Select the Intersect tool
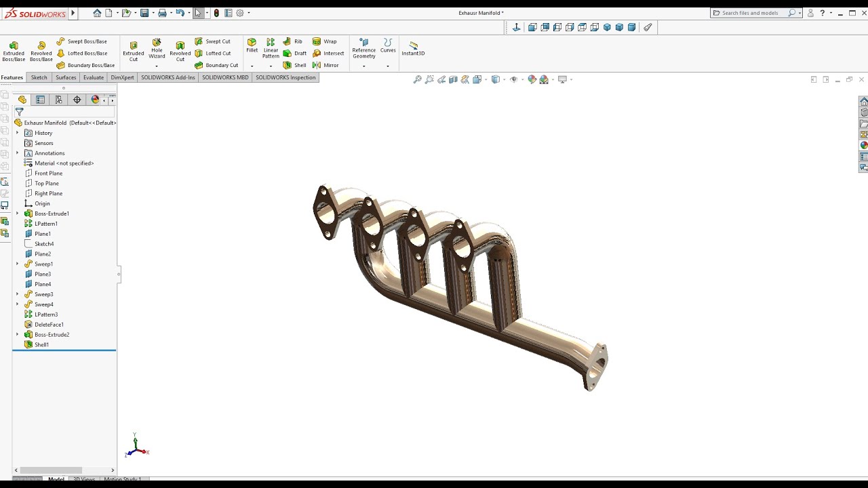This screenshot has height=488, width=868. [328, 53]
